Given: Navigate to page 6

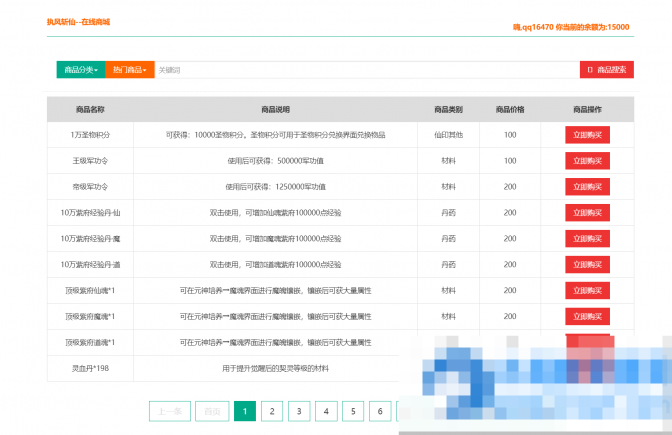Looking at the screenshot, I should pos(379,410).
